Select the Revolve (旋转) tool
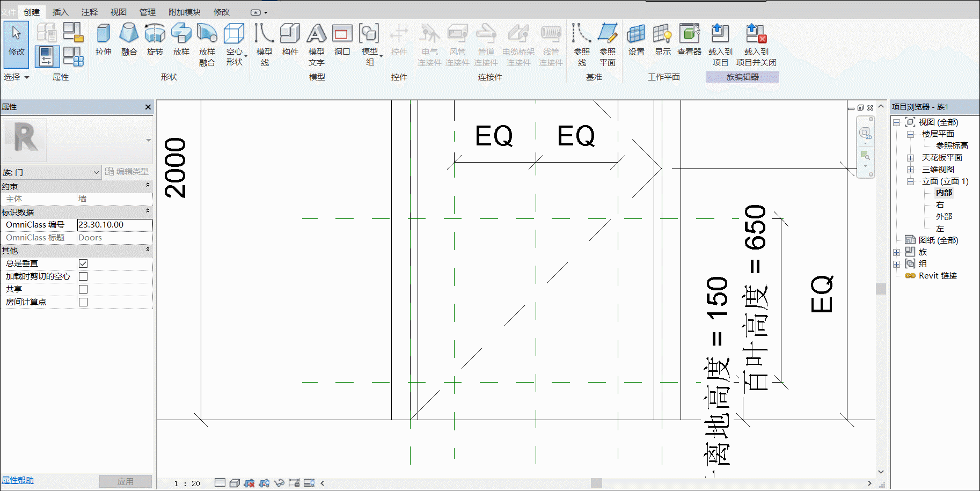This screenshot has width=980, height=491. 155,40
